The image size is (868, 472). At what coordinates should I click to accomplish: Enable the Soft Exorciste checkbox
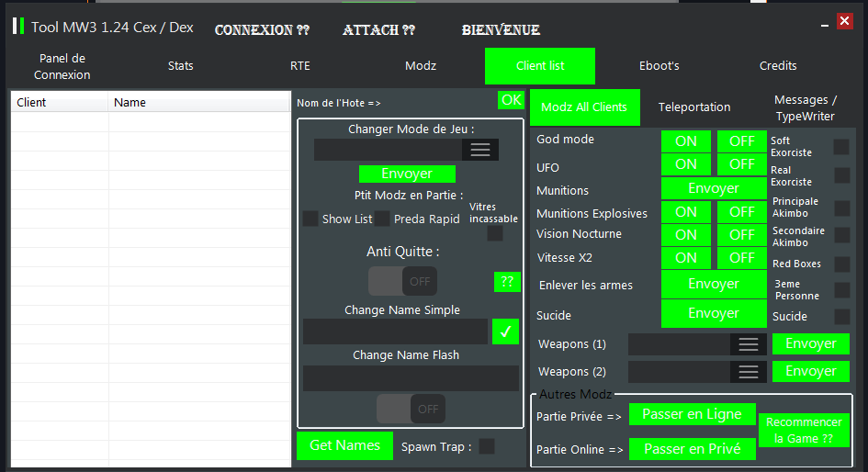coord(841,147)
